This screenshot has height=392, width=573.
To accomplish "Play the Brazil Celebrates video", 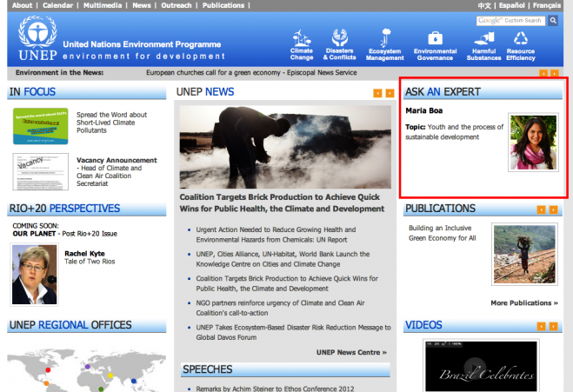I will click(474, 367).
